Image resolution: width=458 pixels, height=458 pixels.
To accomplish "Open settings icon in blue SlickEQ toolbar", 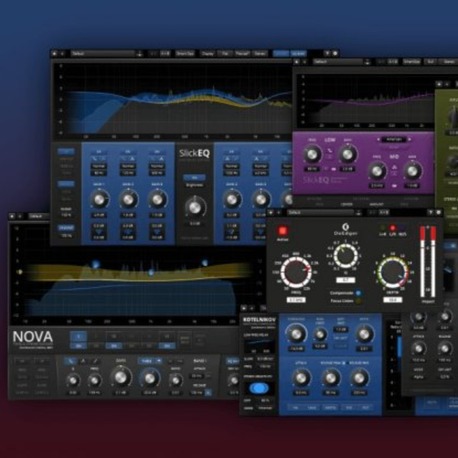I will coord(335,53).
